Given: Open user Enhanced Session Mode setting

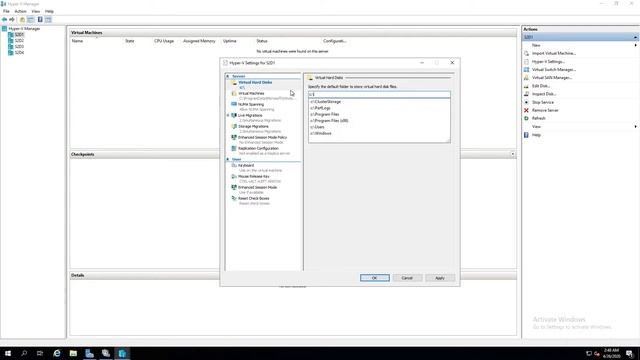Looking at the screenshot, I should click(258, 187).
